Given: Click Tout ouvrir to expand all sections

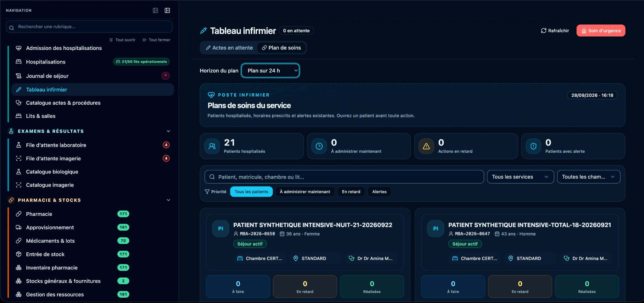Looking at the screenshot, I should tap(122, 40).
